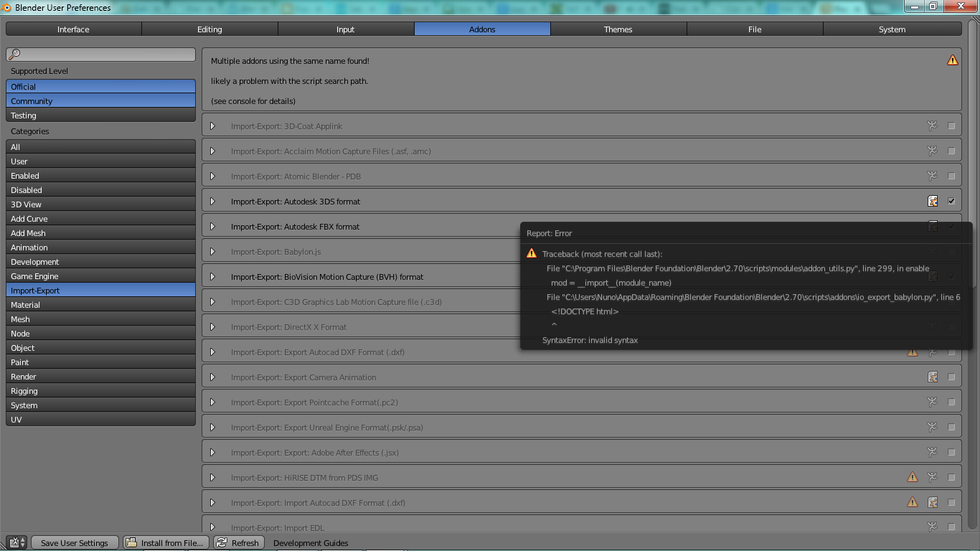Click the official Blender icon on the Autodesk 3DS row

point(932,202)
